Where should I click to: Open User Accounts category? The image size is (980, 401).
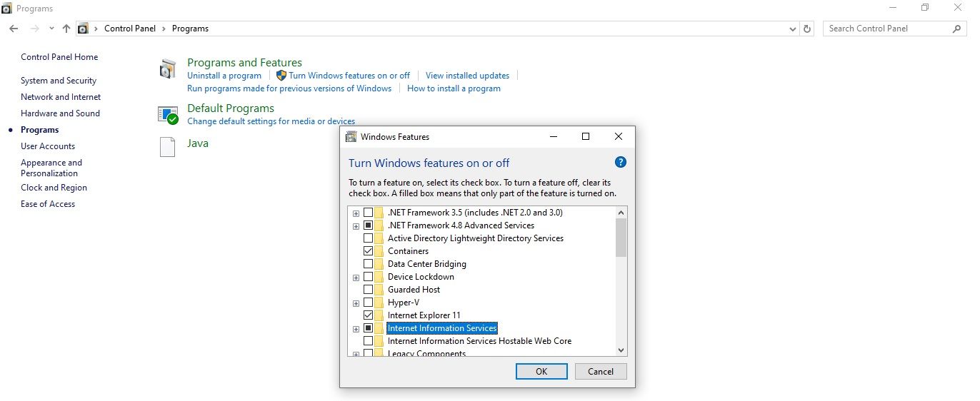tap(48, 146)
